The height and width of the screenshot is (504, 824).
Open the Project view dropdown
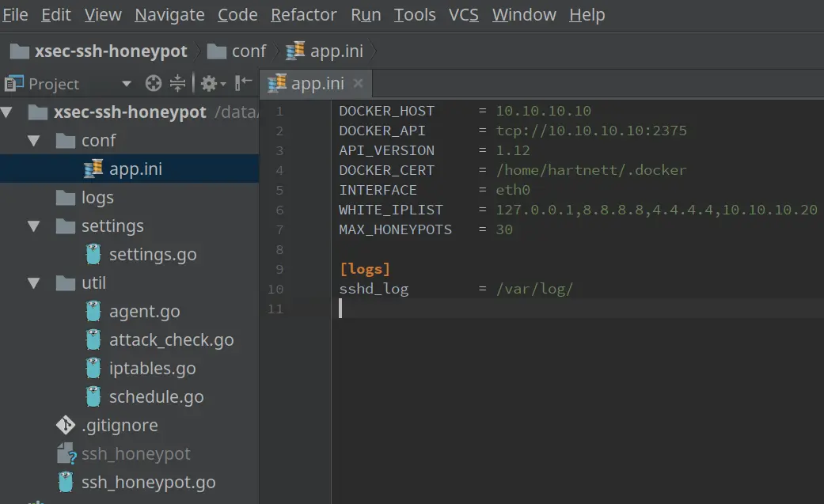pyautogui.click(x=126, y=84)
